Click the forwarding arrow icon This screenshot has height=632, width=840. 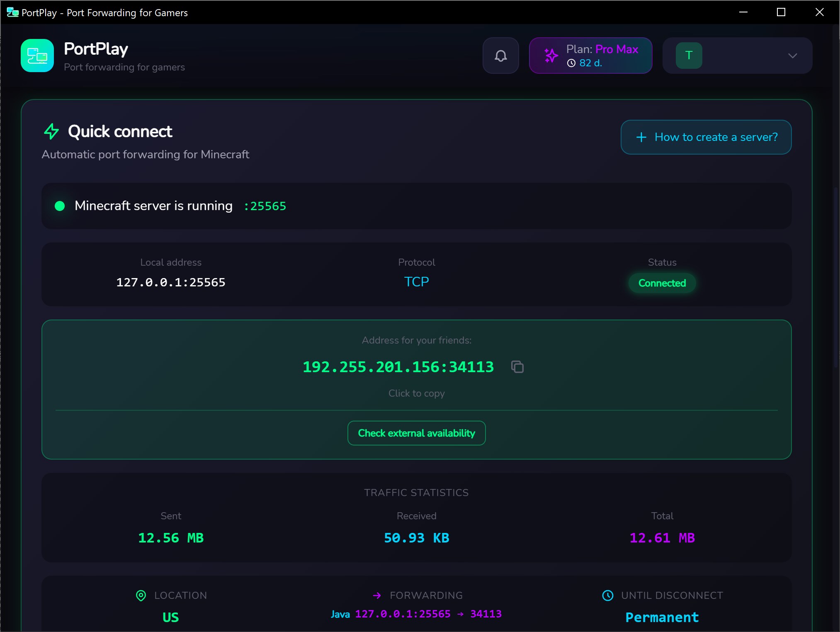(377, 596)
